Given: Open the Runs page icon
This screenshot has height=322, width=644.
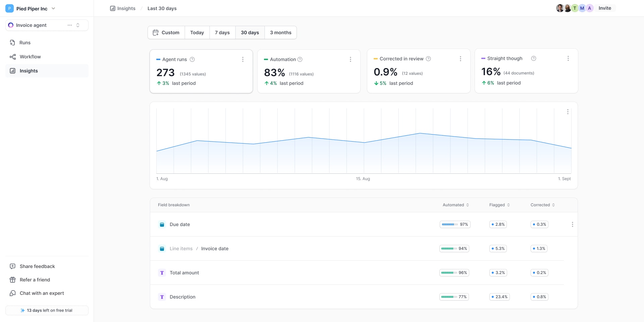Looking at the screenshot, I should point(12,43).
